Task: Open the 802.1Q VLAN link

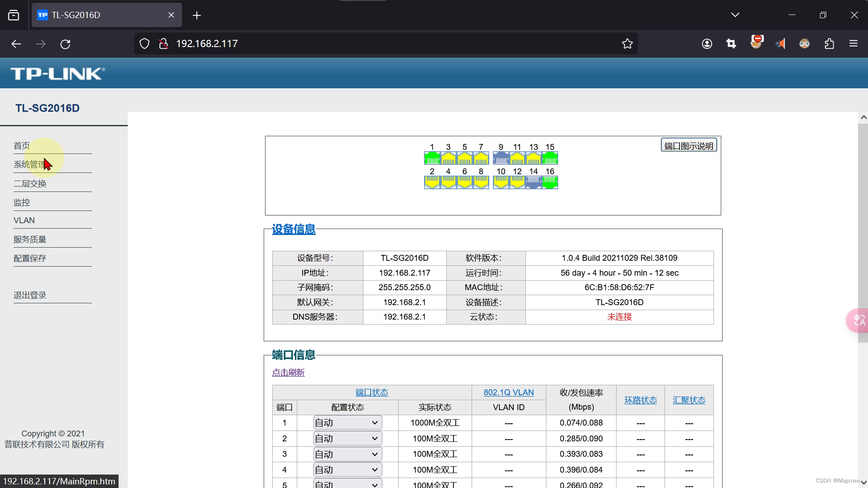Action: point(509,392)
